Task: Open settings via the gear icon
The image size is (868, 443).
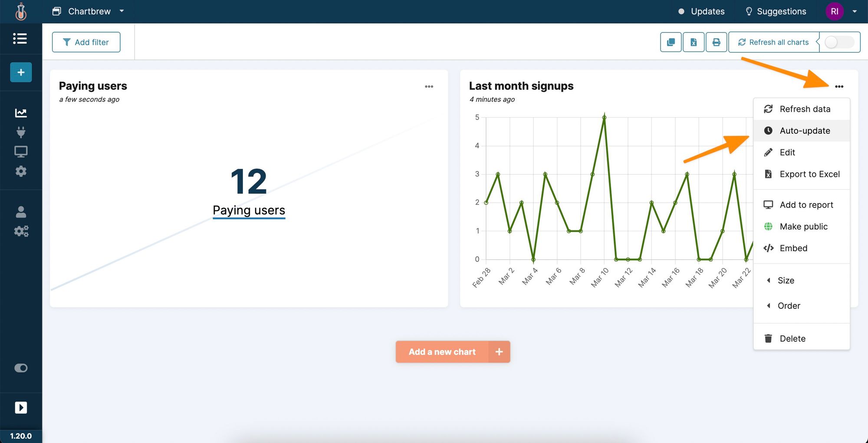Action: click(x=20, y=171)
